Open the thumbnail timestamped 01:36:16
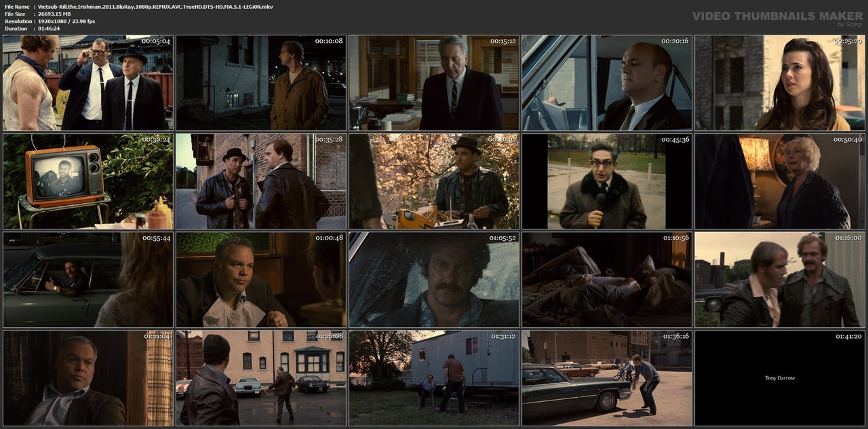The width and height of the screenshot is (868, 429). [x=607, y=378]
